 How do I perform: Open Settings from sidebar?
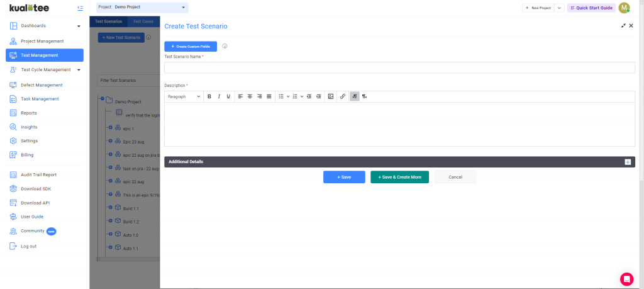29,141
